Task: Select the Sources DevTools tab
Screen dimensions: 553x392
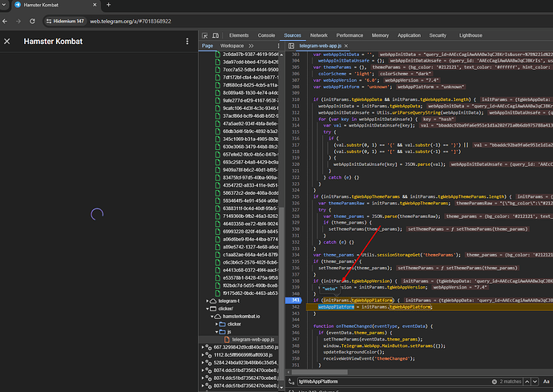Action: [x=293, y=35]
